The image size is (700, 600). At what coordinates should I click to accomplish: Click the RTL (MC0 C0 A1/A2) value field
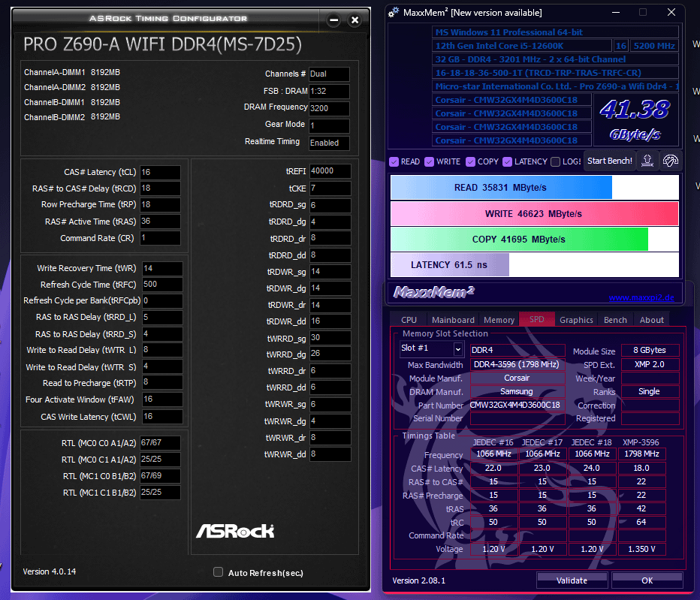[x=160, y=443]
